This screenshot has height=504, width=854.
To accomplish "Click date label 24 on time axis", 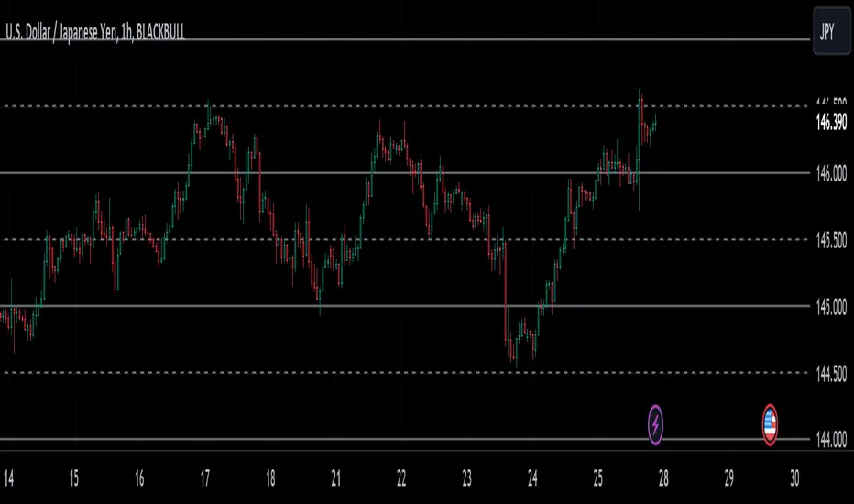I will pos(532,478).
